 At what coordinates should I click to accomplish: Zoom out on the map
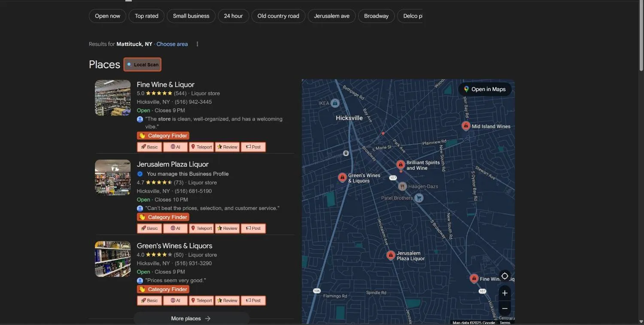505,309
